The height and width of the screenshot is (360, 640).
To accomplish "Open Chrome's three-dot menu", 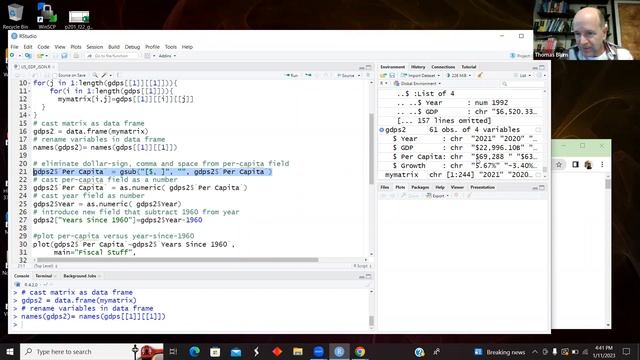I will point(602,164).
